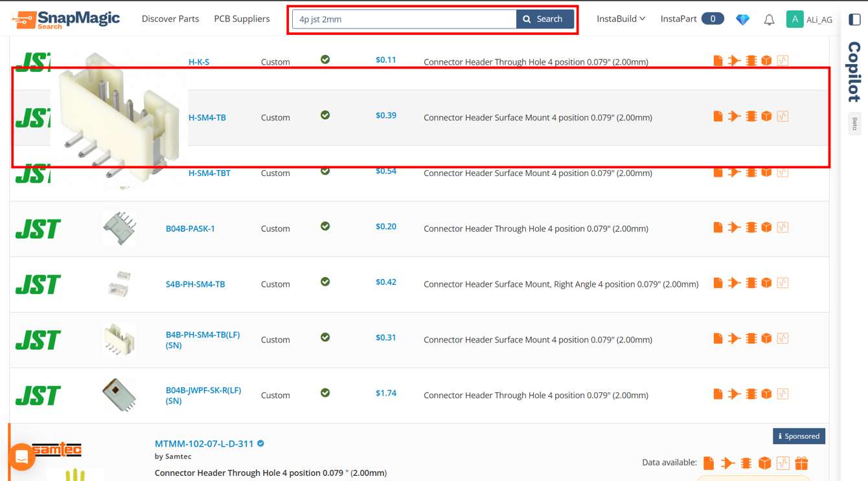The image size is (868, 481).
Task: Click the simulation waveform icon for H-SM4-TB
Action: click(x=782, y=117)
